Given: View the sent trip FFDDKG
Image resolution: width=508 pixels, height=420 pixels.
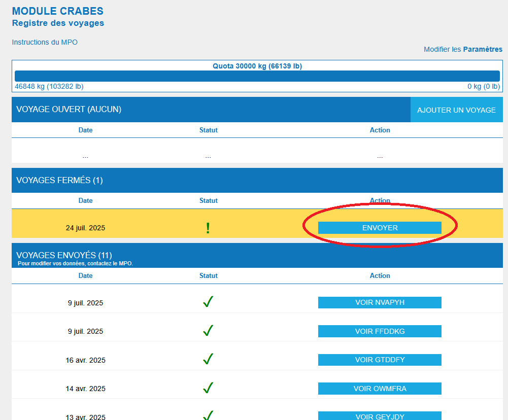Looking at the screenshot, I should pos(380,331).
